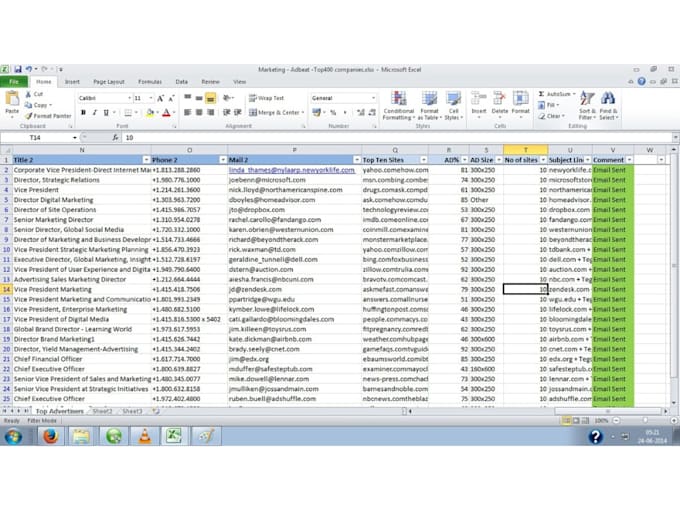Open the Format cells menu
Image resolution: width=680 pixels, height=510 pixels.
[x=520, y=103]
